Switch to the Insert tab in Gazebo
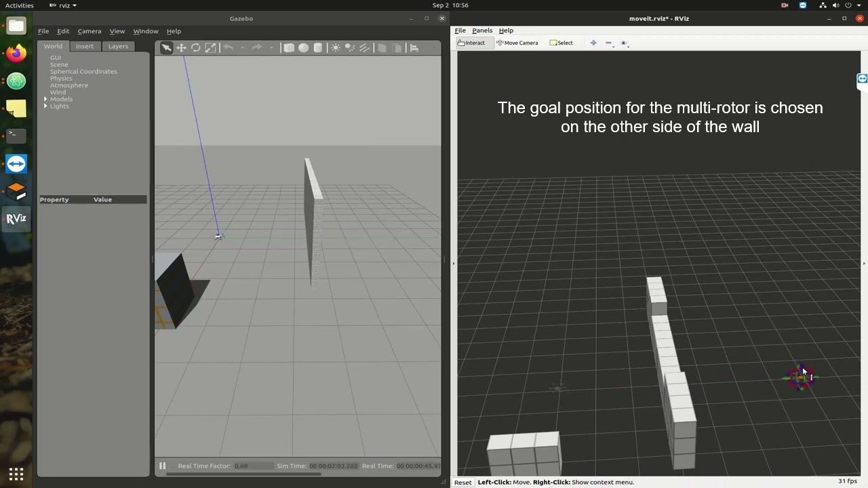The width and height of the screenshot is (868, 488). 85,46
